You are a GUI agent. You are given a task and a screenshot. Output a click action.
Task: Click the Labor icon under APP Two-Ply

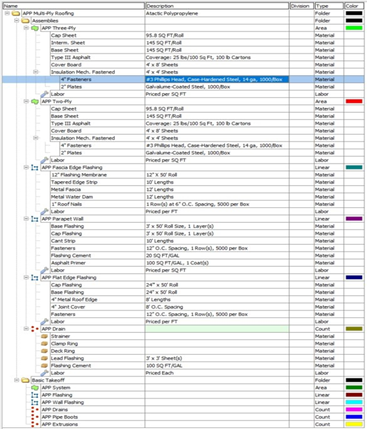[45, 160]
